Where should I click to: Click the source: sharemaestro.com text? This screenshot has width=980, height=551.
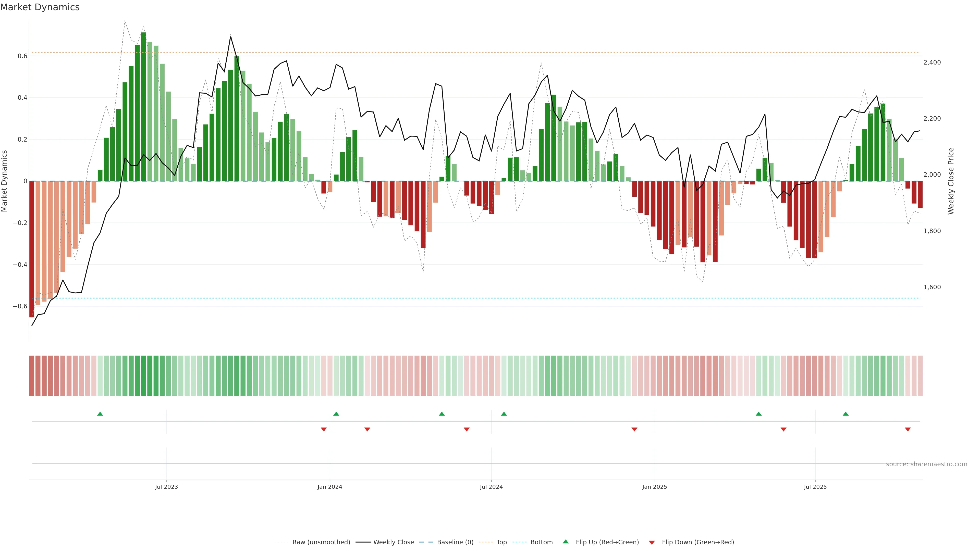click(926, 464)
